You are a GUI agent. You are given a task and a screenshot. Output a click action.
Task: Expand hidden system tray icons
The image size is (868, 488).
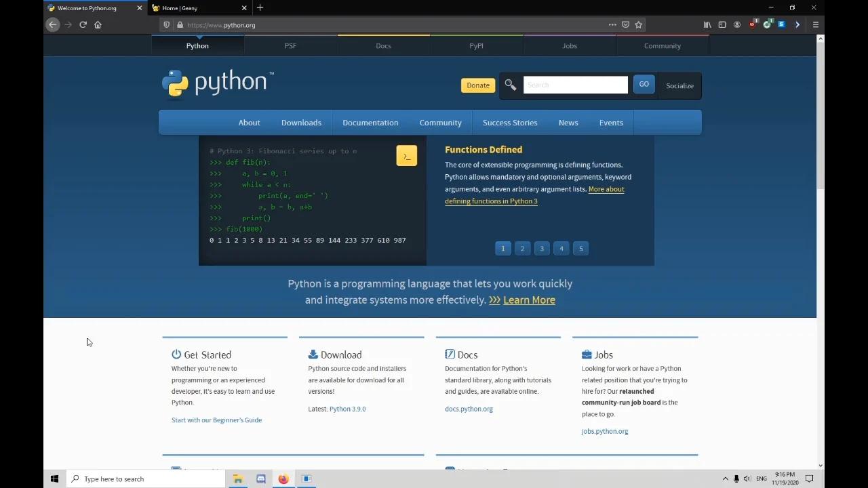click(x=725, y=479)
